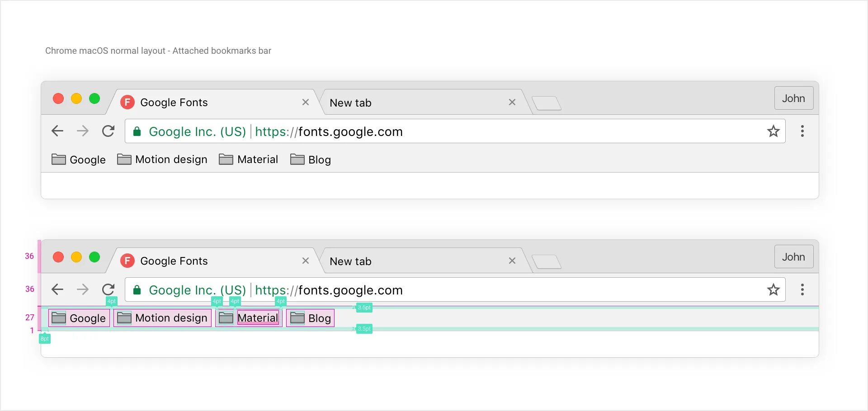
Task: Click the back arrow in the top browser
Action: pyautogui.click(x=57, y=131)
